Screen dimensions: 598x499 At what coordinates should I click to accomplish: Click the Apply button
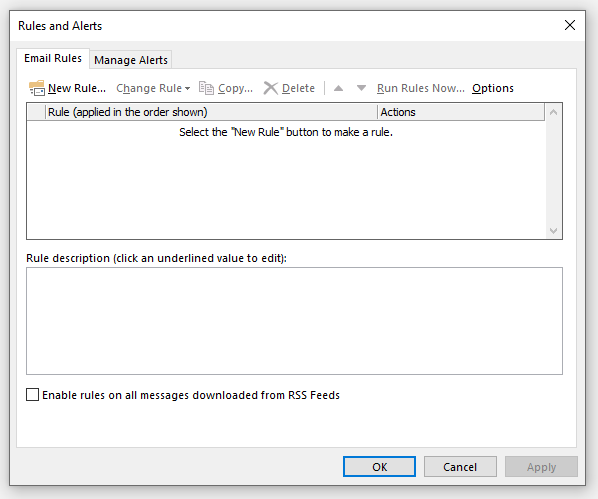coord(541,467)
